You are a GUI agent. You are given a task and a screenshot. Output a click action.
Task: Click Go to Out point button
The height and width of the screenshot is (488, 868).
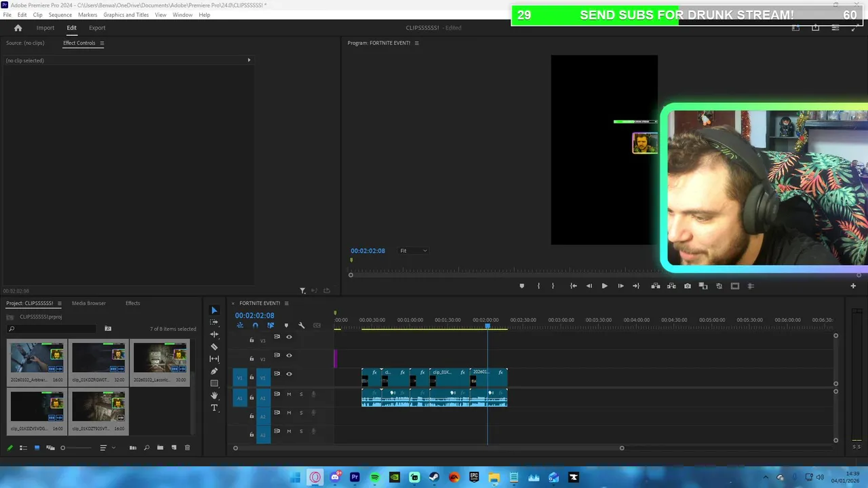tap(636, 286)
